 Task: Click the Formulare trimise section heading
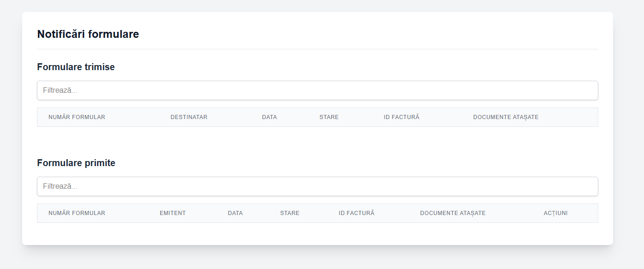click(x=76, y=67)
